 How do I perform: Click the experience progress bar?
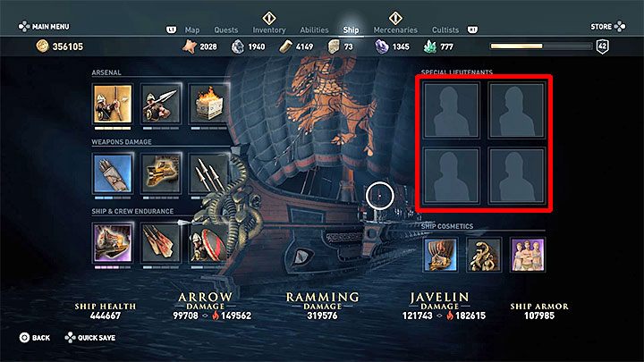[542, 46]
